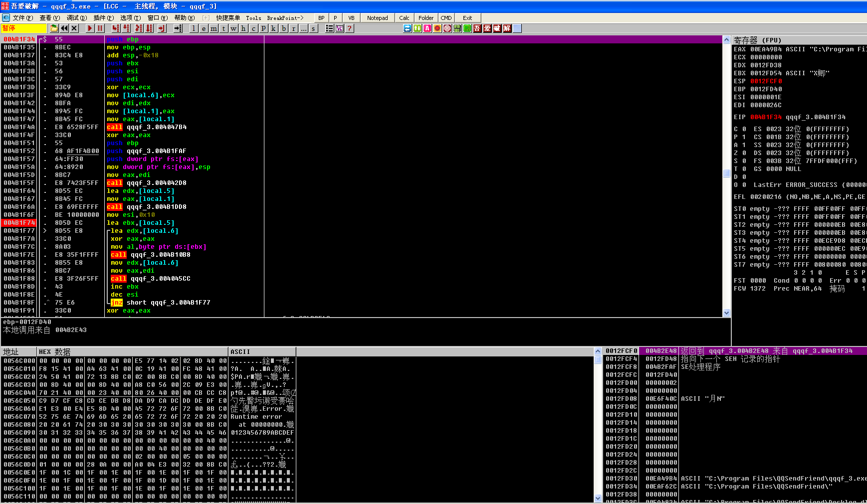Open appearance options with the grid icon
Image resolution: width=867 pixels, height=504 pixels.
(x=340, y=28)
